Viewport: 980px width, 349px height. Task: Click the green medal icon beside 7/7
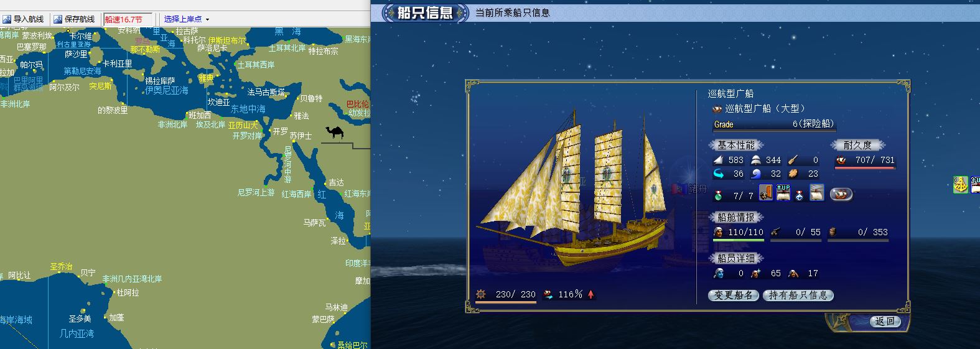[719, 195]
